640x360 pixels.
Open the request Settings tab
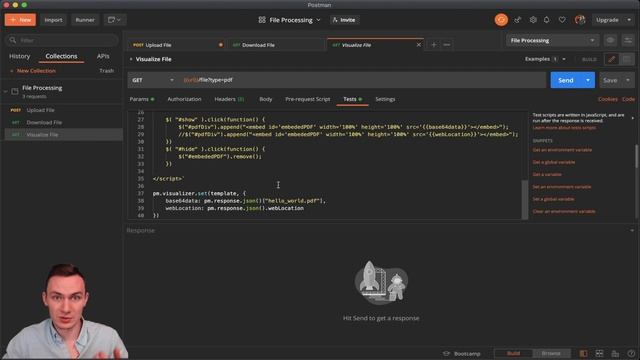tap(385, 99)
